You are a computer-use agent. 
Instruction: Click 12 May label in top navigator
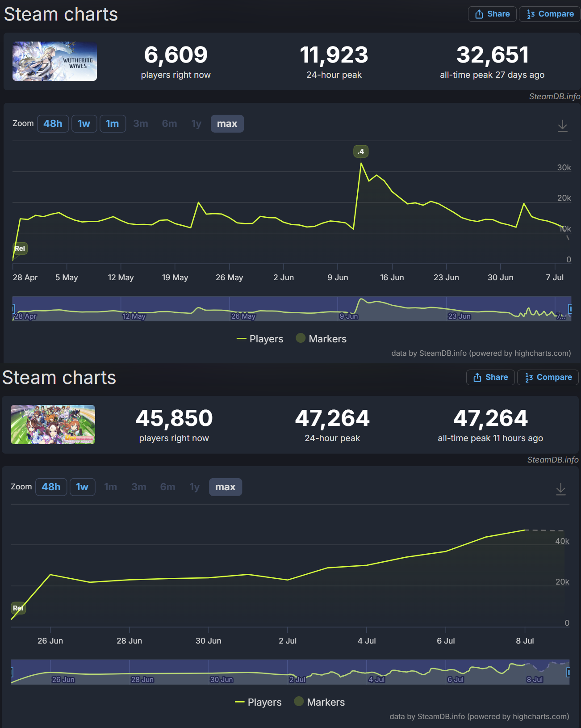pyautogui.click(x=134, y=316)
